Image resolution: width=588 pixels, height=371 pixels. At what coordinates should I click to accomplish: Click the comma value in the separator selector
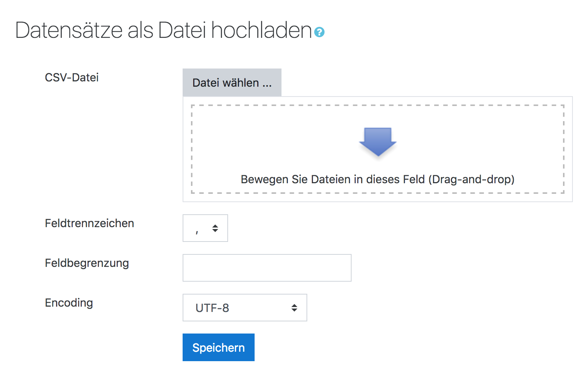pos(197,231)
